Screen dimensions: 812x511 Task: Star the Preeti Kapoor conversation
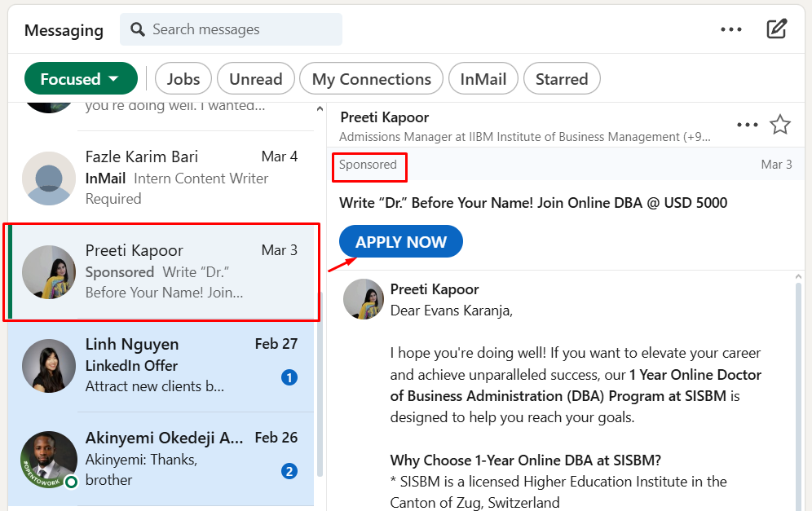point(780,125)
